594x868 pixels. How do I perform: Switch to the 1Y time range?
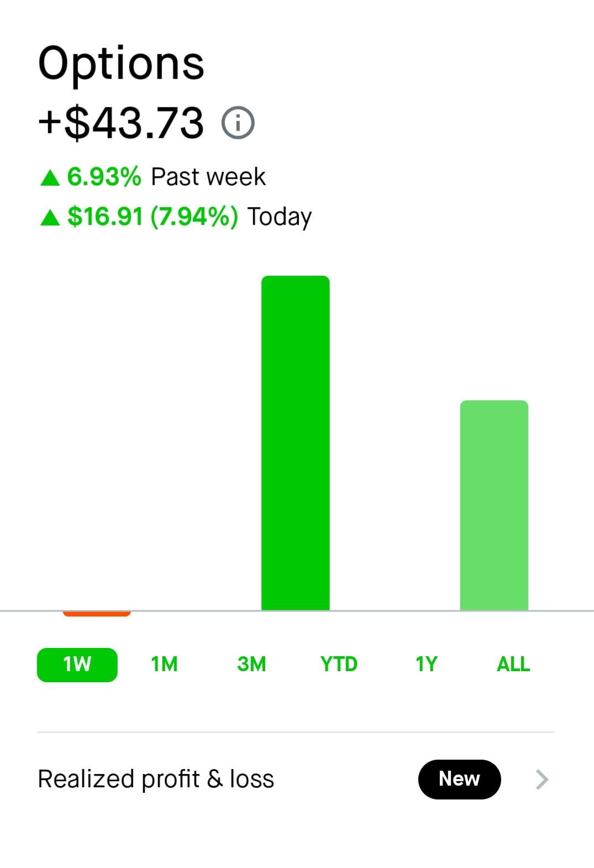[426, 664]
